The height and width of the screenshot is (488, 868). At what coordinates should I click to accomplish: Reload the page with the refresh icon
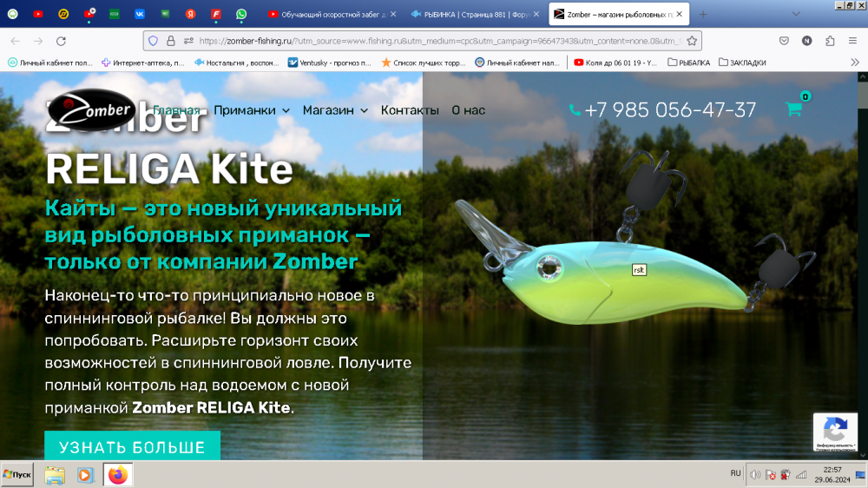click(x=61, y=41)
